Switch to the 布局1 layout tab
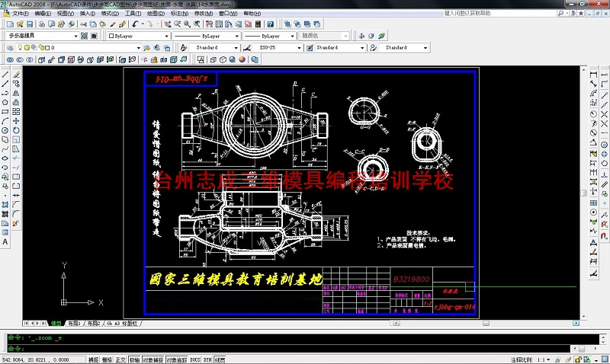610x364 pixels. pos(74,323)
